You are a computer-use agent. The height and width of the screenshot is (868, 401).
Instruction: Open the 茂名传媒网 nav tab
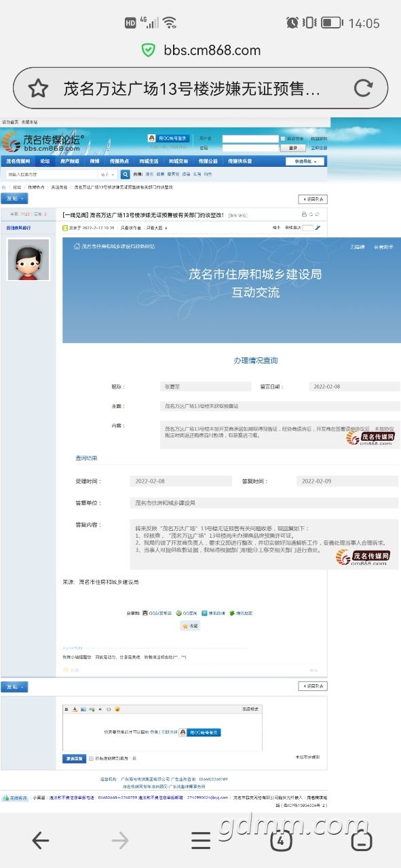[18, 161]
